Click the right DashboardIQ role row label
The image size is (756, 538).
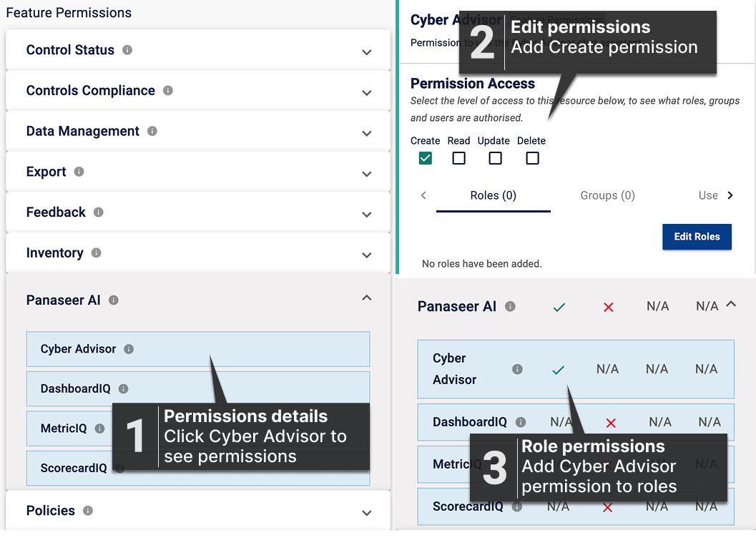point(470,422)
